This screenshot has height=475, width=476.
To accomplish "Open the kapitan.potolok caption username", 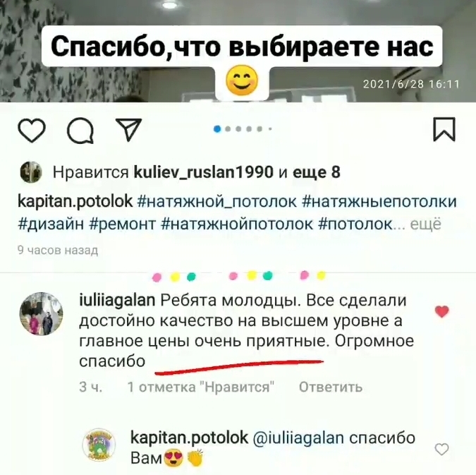I will point(75,201).
